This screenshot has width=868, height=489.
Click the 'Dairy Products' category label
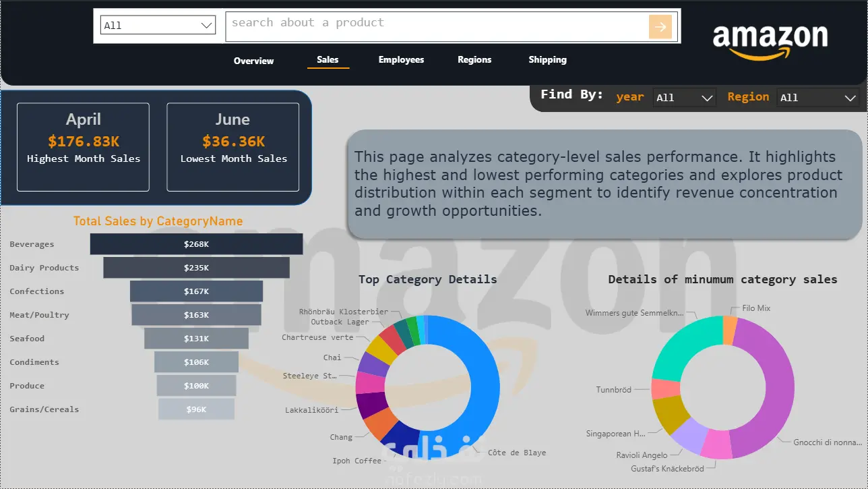(x=44, y=268)
